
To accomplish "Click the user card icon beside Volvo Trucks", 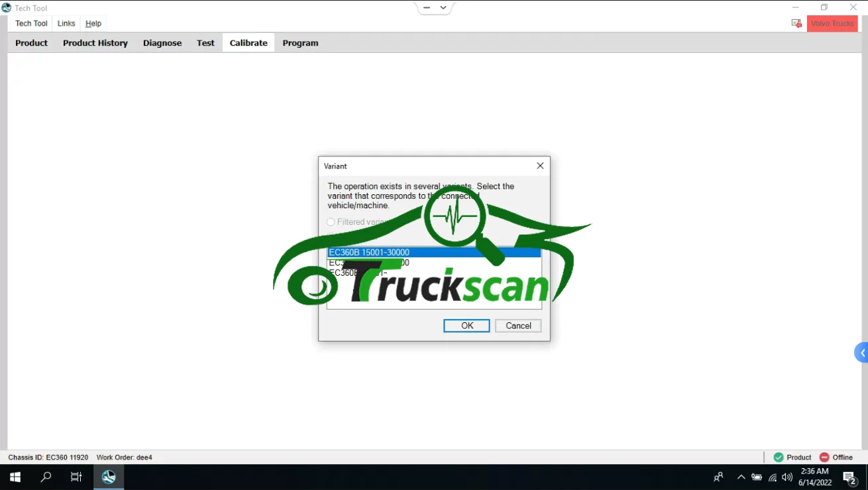I will pos(796,23).
